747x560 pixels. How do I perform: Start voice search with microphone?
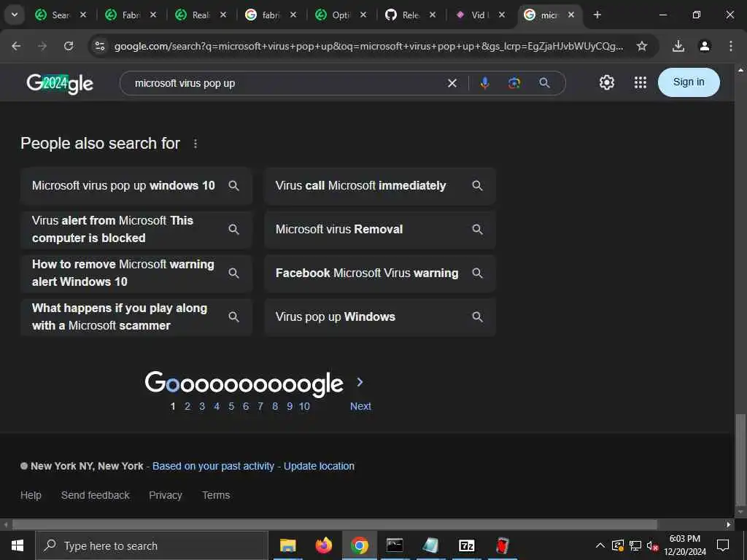pos(484,83)
